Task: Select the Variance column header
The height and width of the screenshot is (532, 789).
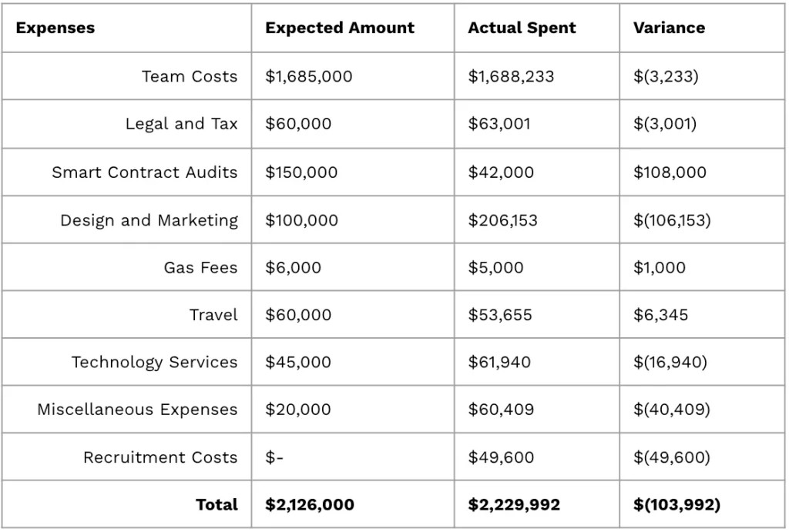Action: point(669,28)
